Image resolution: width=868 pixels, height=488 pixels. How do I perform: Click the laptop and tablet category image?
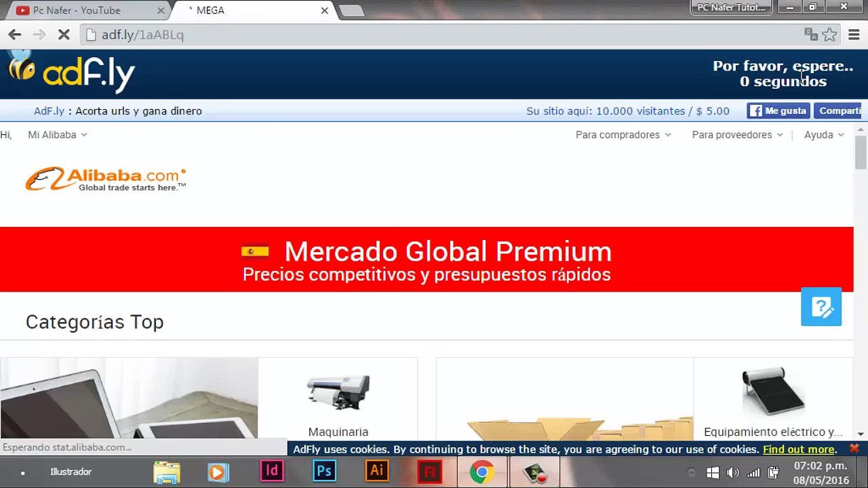[129, 398]
